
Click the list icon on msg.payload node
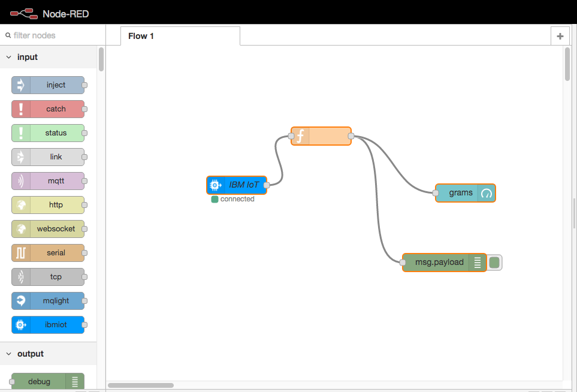click(x=478, y=263)
